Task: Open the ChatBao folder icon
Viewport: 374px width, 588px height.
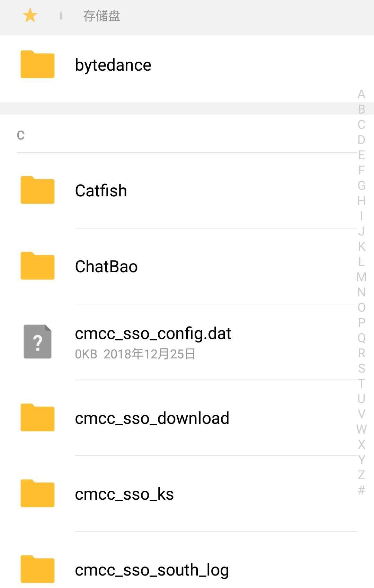Action: [x=37, y=266]
